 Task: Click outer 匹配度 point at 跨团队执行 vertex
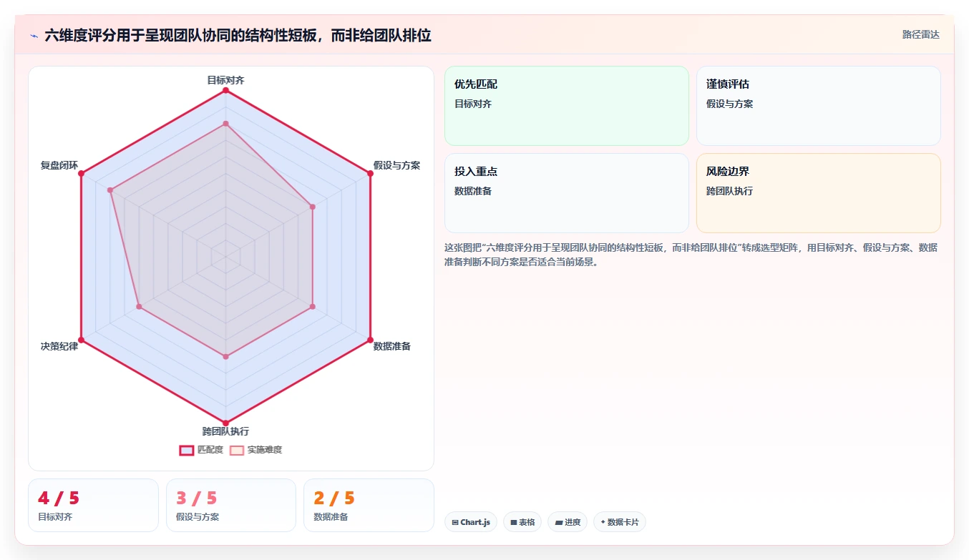tap(225, 423)
